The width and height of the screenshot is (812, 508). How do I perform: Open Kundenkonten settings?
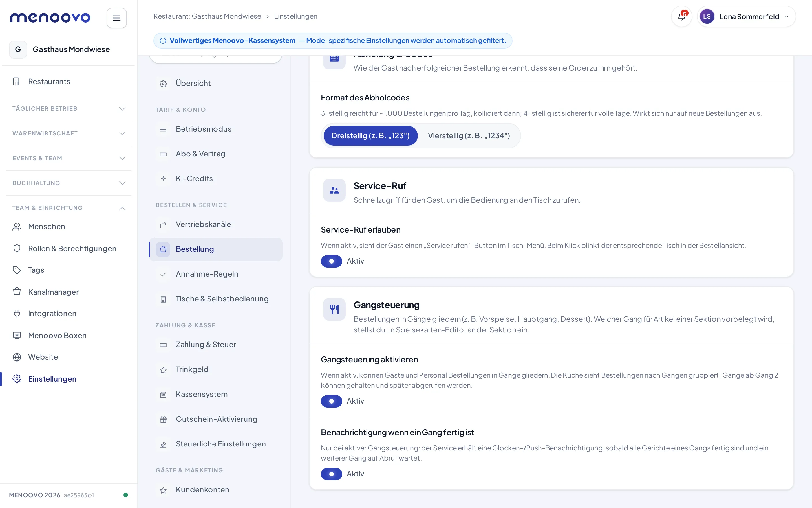[x=216, y=490]
